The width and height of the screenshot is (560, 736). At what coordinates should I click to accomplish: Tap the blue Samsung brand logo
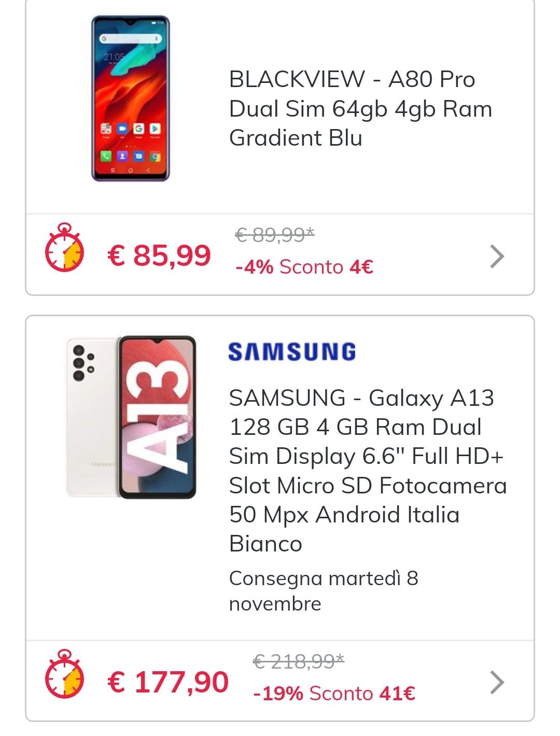pos(292,351)
